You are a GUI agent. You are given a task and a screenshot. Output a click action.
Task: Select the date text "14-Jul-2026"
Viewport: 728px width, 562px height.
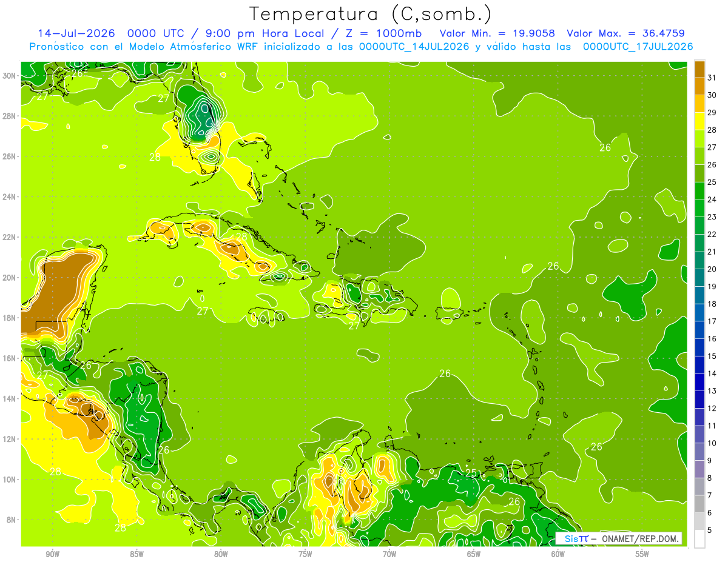(77, 33)
